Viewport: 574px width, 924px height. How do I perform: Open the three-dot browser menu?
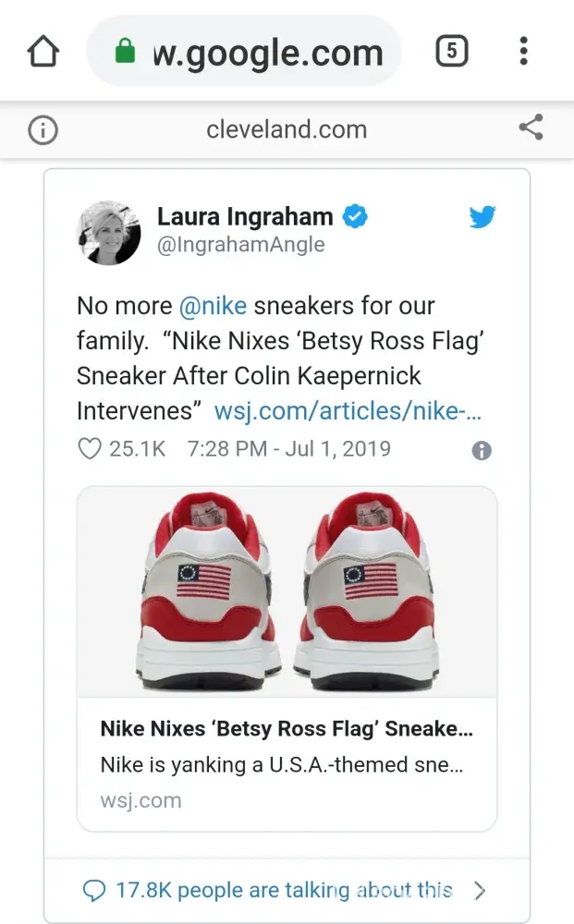point(523,52)
